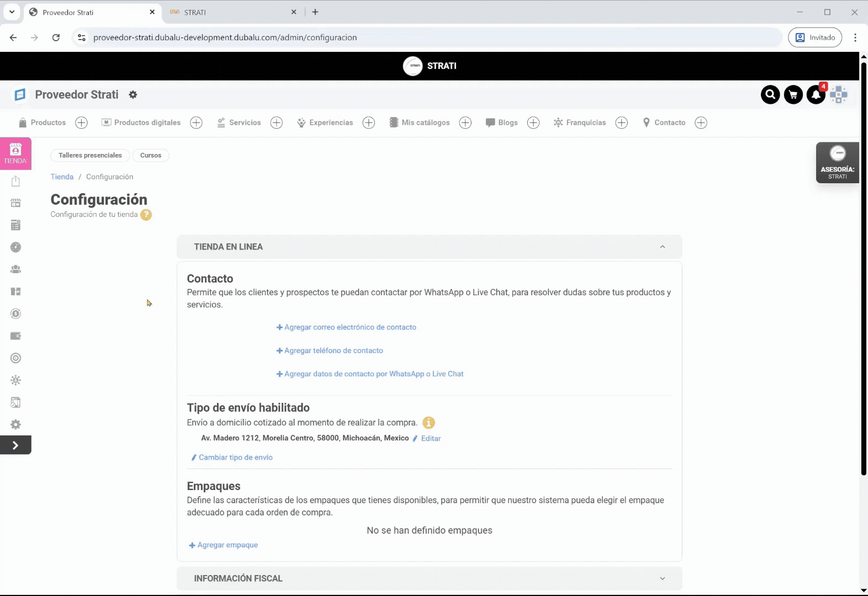Select Cursos chip
Viewport: 868px width, 596px height.
pos(151,156)
